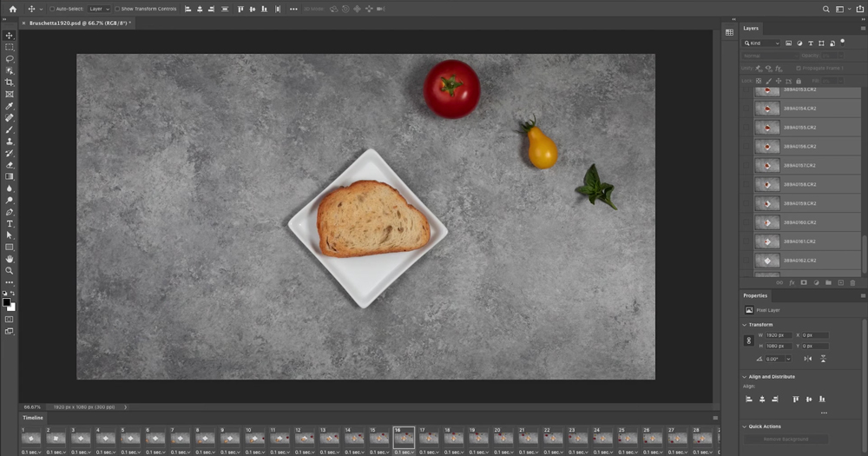Open the Auto-Select Layer dropdown
The image size is (868, 456).
tap(99, 9)
